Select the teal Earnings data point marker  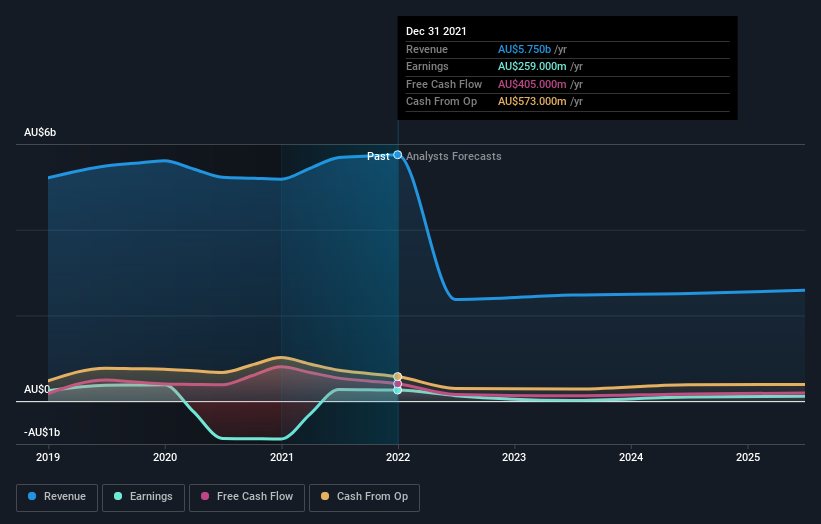tap(398, 390)
